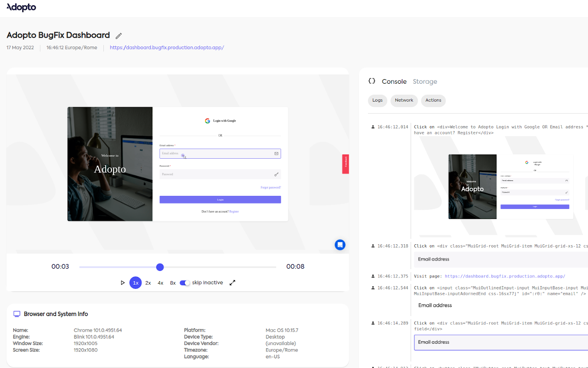Click the Adopto logo in header
Viewport: 588px width, 368px height.
21,7
